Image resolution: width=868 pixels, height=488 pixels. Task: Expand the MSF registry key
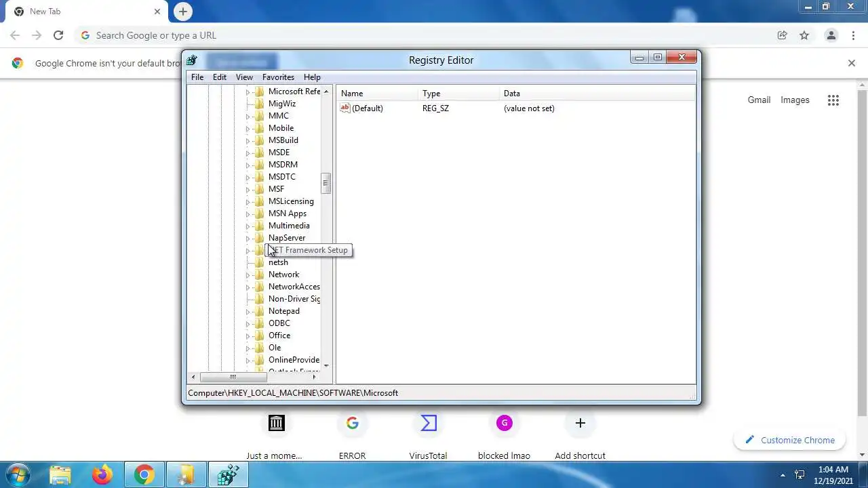click(248, 190)
